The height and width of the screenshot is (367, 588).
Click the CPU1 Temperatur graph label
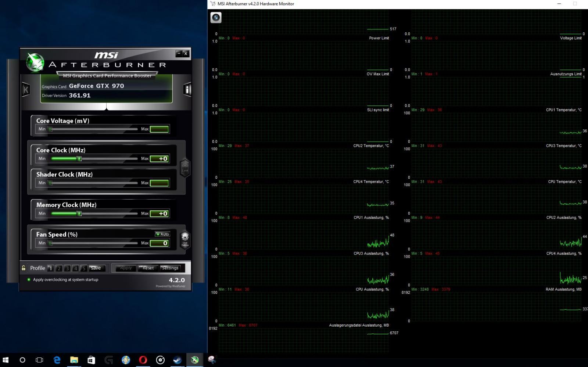pyautogui.click(x=564, y=110)
